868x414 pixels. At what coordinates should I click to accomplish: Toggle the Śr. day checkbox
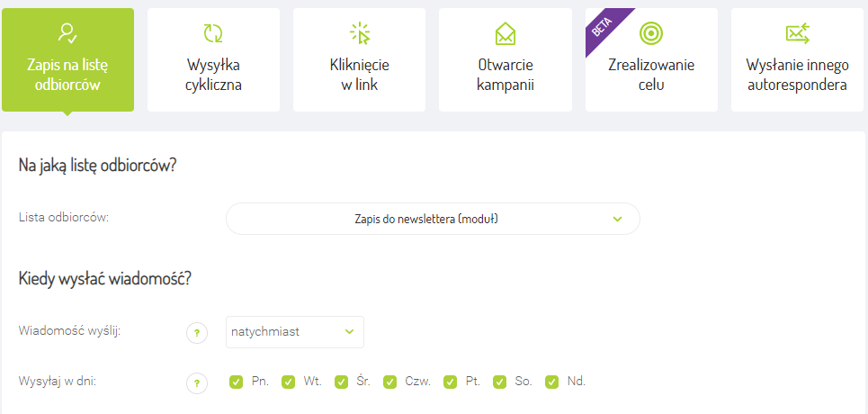341,382
